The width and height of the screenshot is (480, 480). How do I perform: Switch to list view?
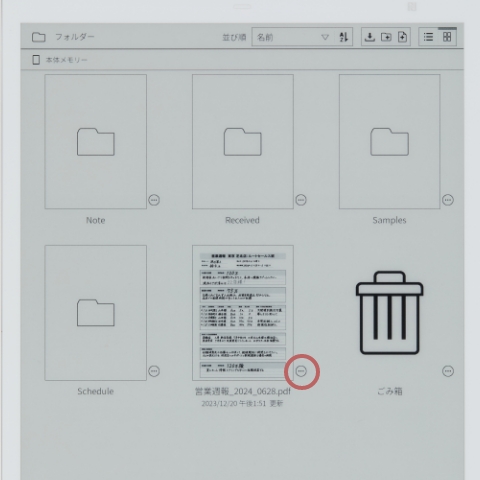tap(428, 37)
